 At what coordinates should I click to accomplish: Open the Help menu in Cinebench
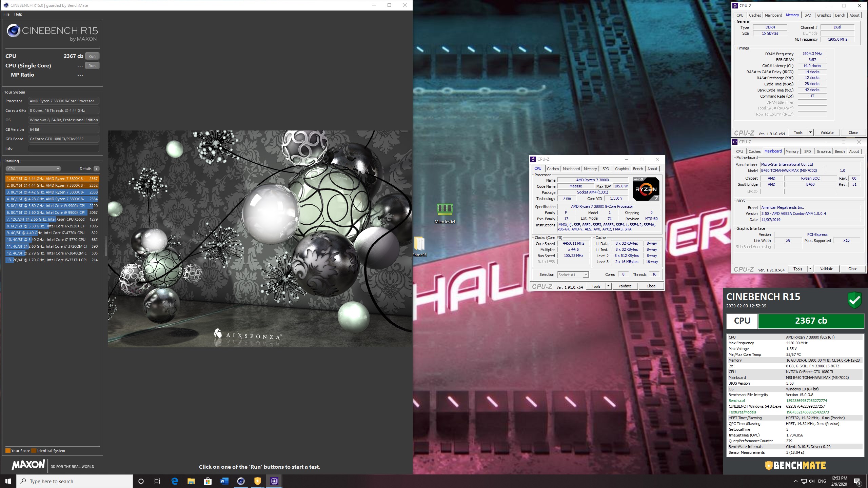[x=18, y=14]
